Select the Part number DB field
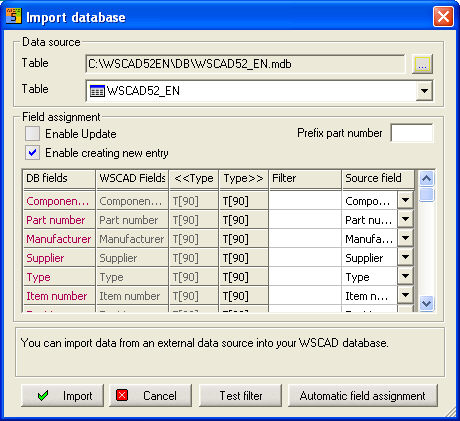The image size is (460, 421). 59,220
